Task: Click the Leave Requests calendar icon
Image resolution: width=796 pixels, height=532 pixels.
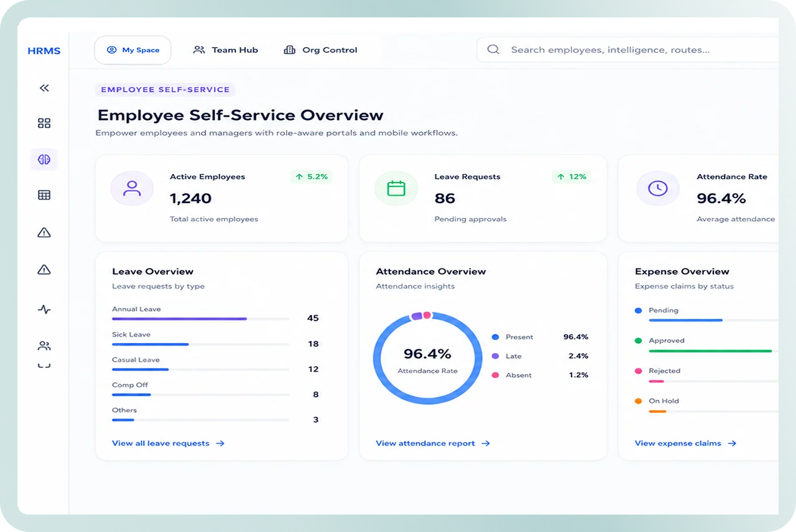Action: point(396,188)
